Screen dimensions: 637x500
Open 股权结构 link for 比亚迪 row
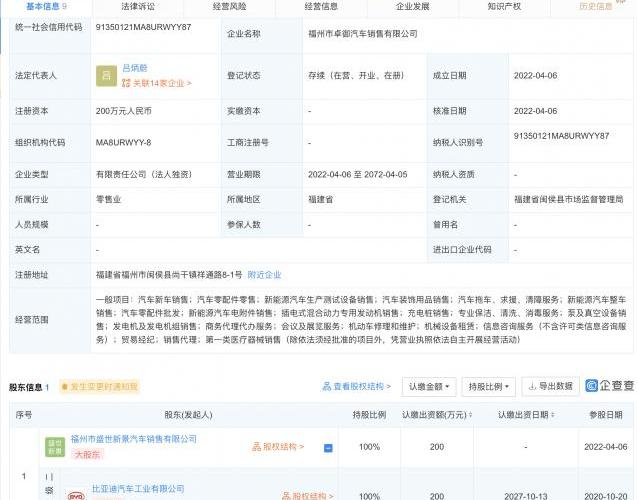pos(308,496)
